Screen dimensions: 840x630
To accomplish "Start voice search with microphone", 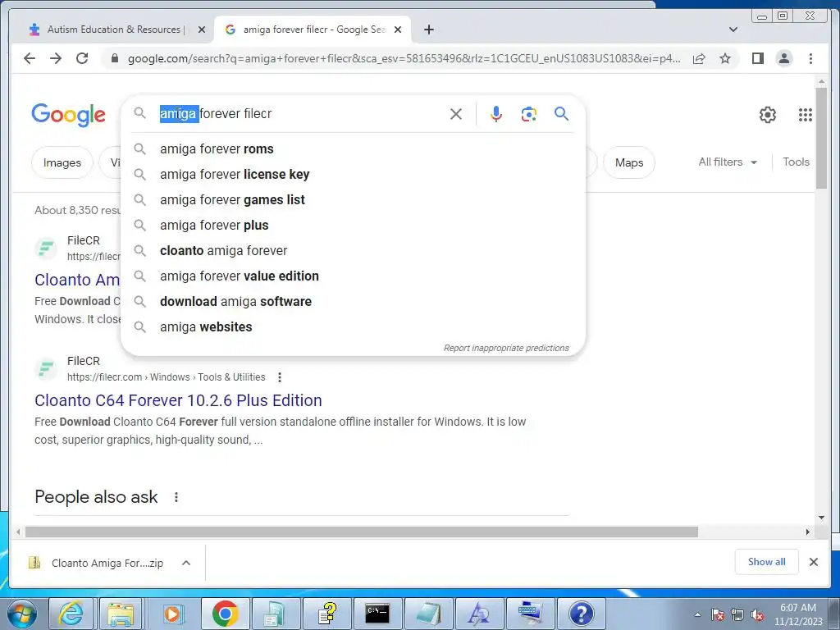I will [x=496, y=114].
